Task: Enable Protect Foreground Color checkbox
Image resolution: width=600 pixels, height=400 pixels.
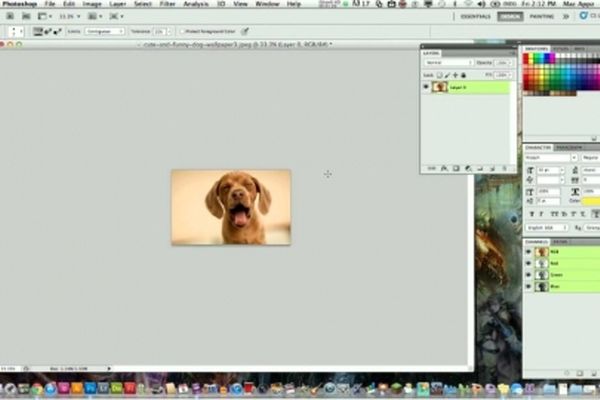Action: click(182, 31)
